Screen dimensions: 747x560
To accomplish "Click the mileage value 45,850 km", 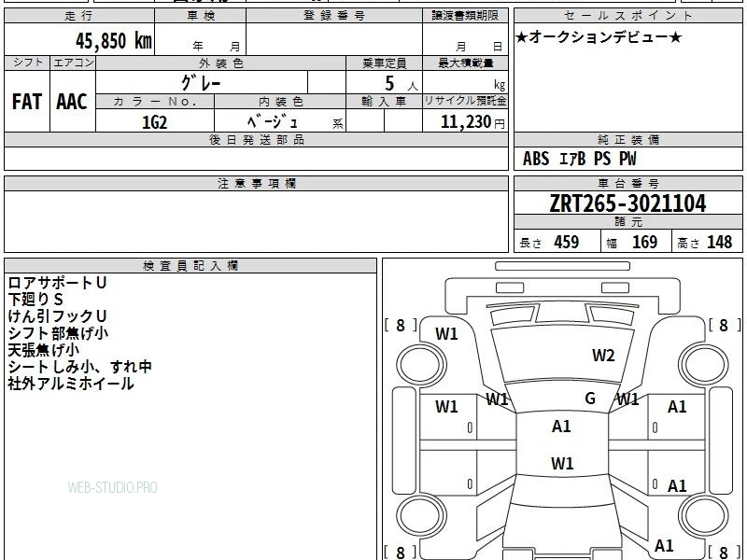I will (x=114, y=40).
